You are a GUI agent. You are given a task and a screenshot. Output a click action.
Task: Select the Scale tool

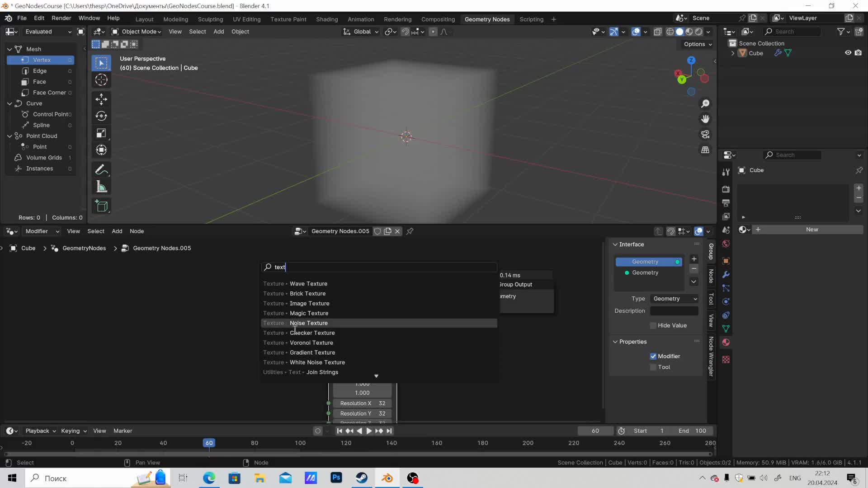click(101, 133)
